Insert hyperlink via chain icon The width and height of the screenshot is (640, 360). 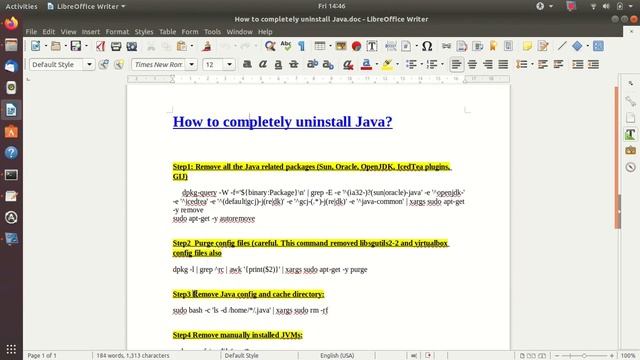446,46
